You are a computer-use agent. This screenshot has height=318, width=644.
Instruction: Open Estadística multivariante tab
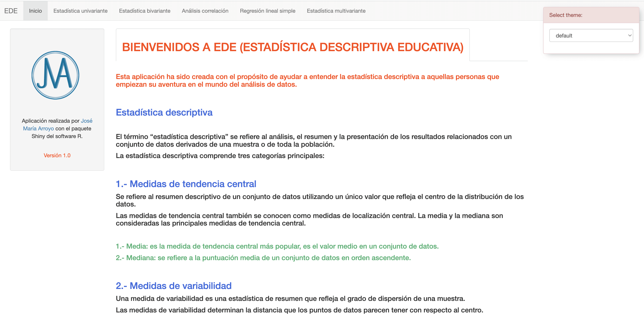coord(336,11)
